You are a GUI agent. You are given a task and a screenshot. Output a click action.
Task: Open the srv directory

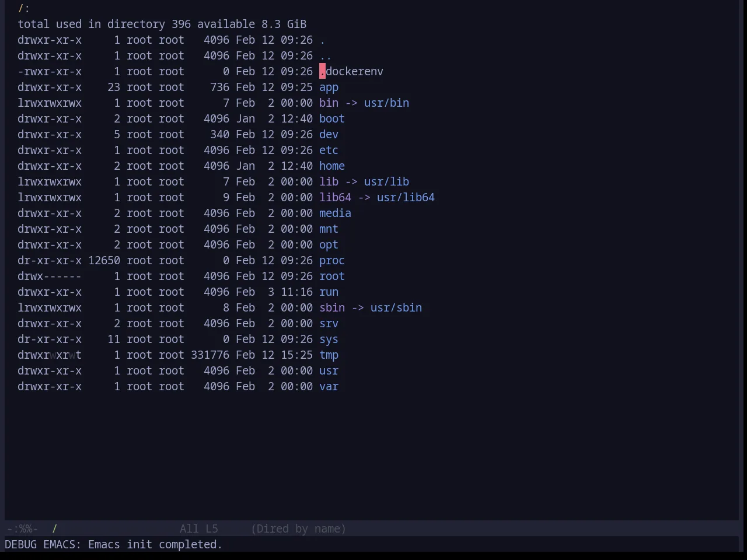[329, 324]
